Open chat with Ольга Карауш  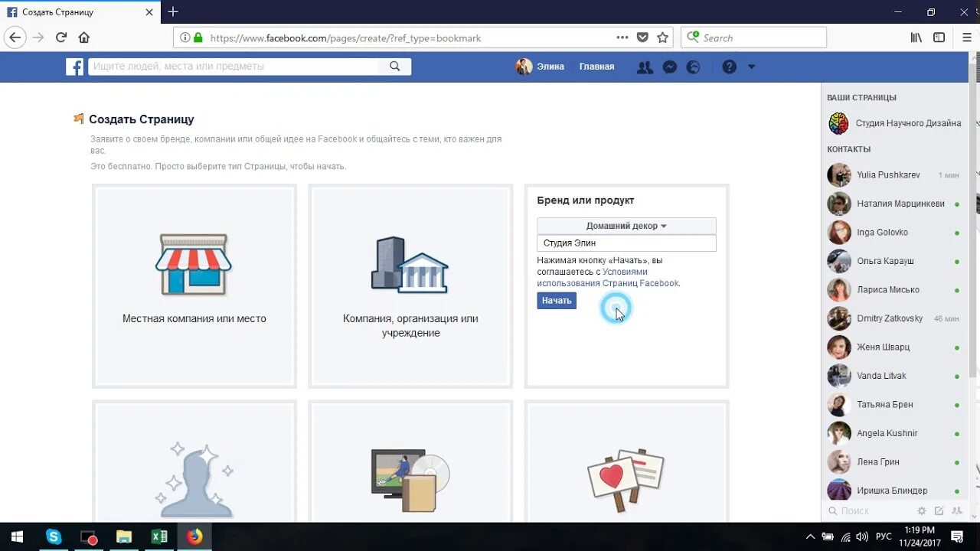pos(894,261)
